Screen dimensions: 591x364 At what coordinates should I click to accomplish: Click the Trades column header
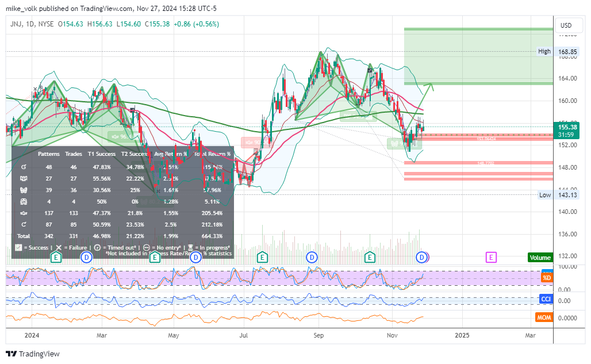74,154
